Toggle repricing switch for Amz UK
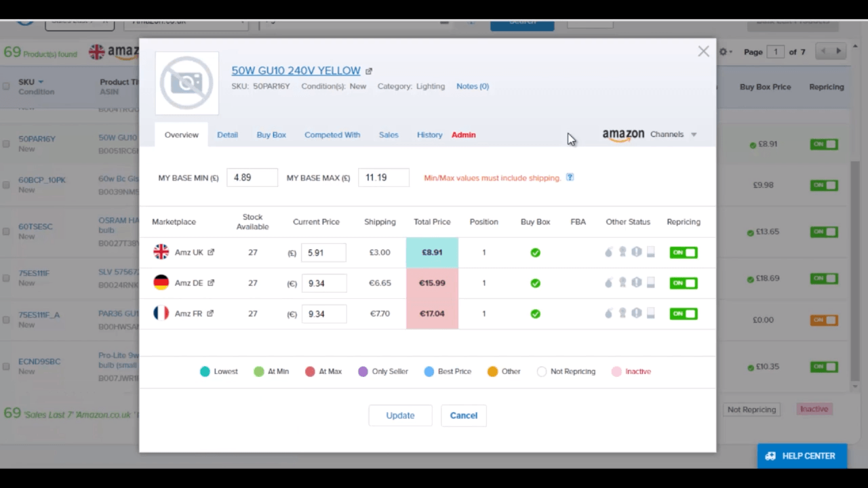Image resolution: width=868 pixels, height=488 pixels. (x=683, y=253)
